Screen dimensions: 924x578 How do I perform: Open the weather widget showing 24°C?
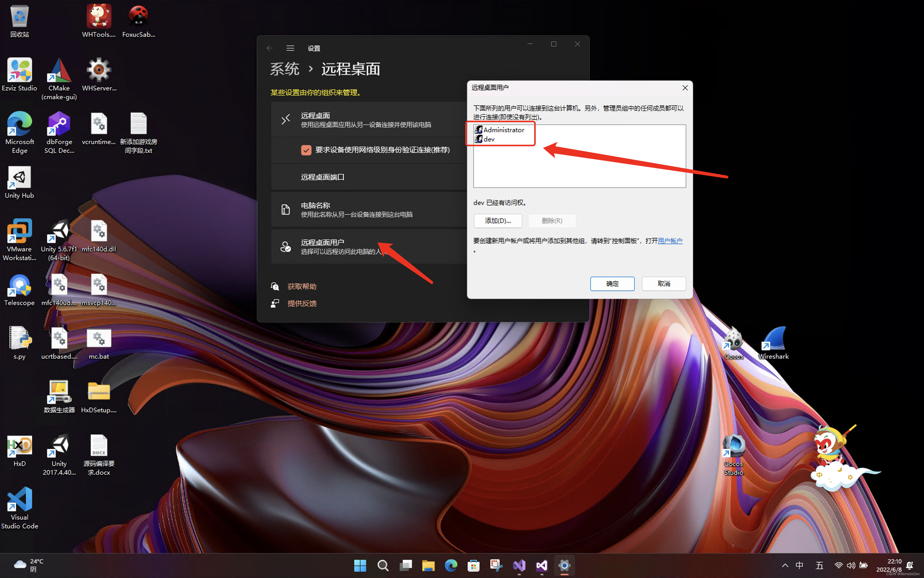[x=29, y=565]
